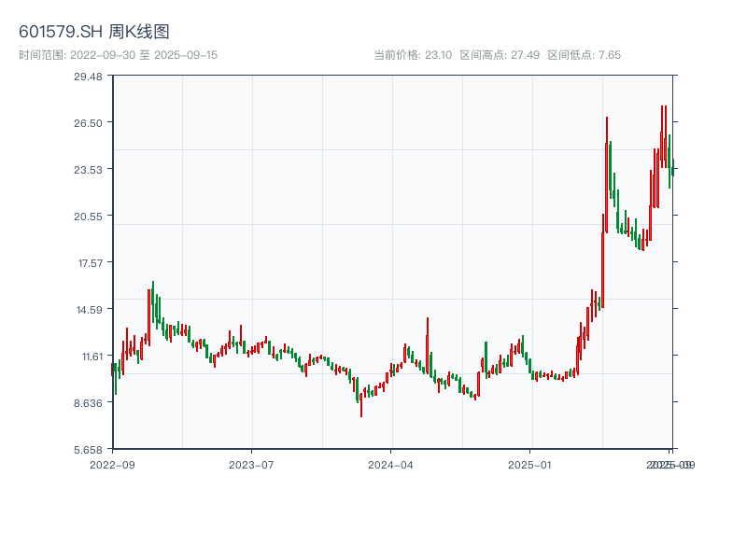Click the interval high label 区间高点: 27.49
747x560 pixels.
[x=500, y=55]
